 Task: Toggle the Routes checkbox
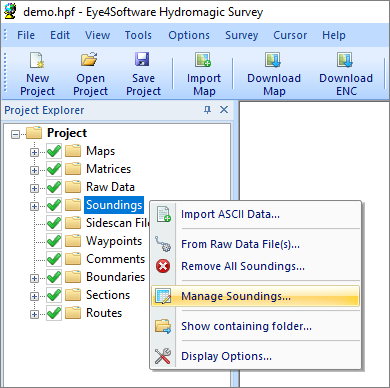tap(54, 313)
